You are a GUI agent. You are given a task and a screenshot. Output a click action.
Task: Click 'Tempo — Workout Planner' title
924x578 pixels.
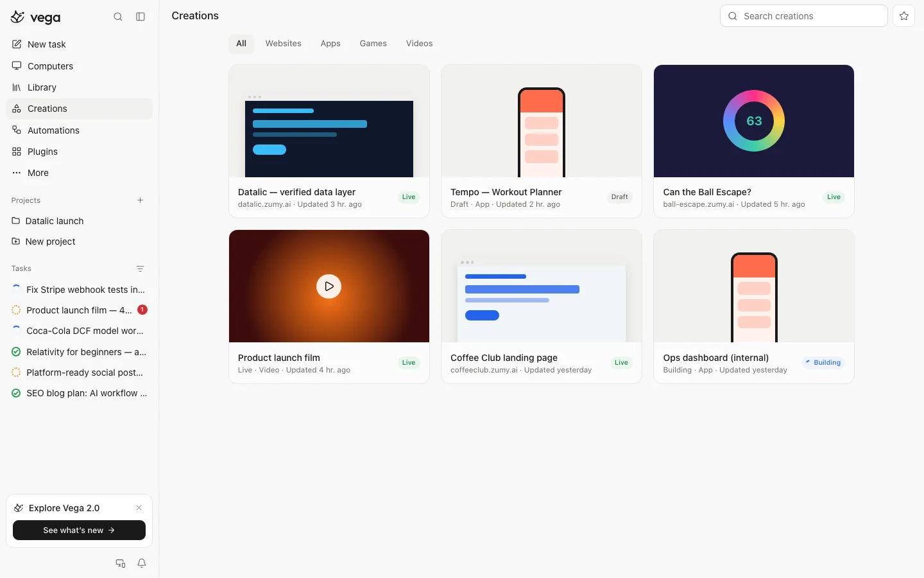point(506,192)
